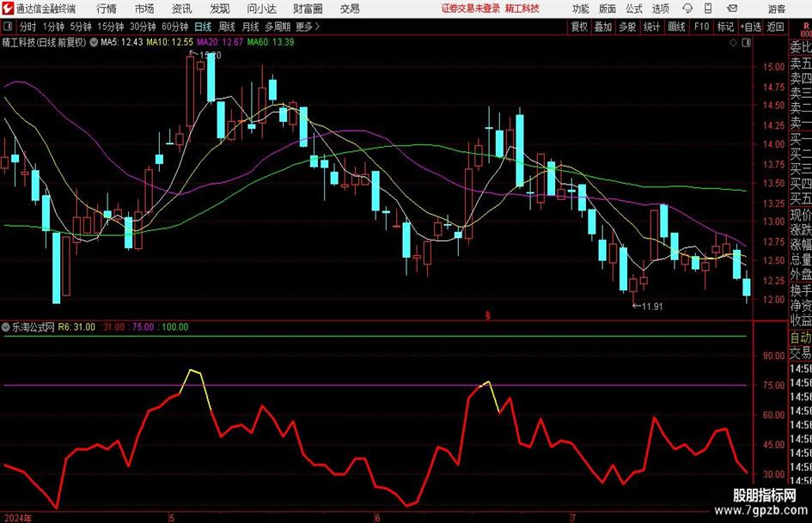
Task: Click the 乐淘公式网 indicator name
Action: (x=34, y=327)
